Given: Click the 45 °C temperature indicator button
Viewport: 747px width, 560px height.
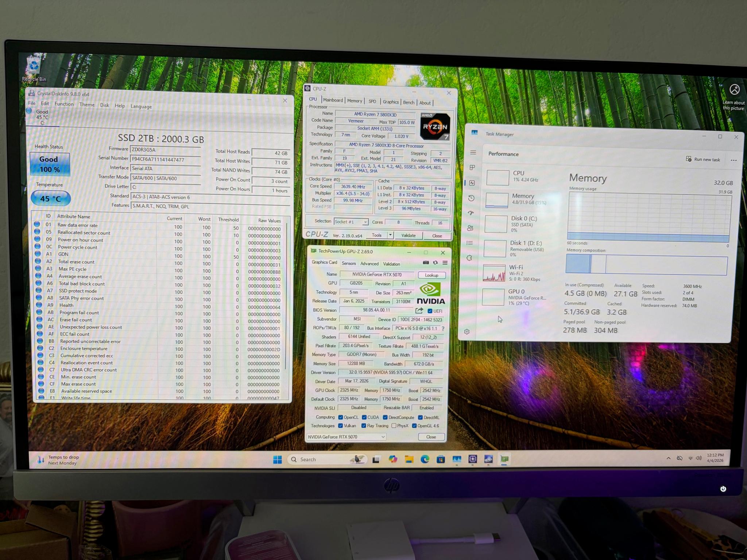Looking at the screenshot, I should tap(51, 199).
